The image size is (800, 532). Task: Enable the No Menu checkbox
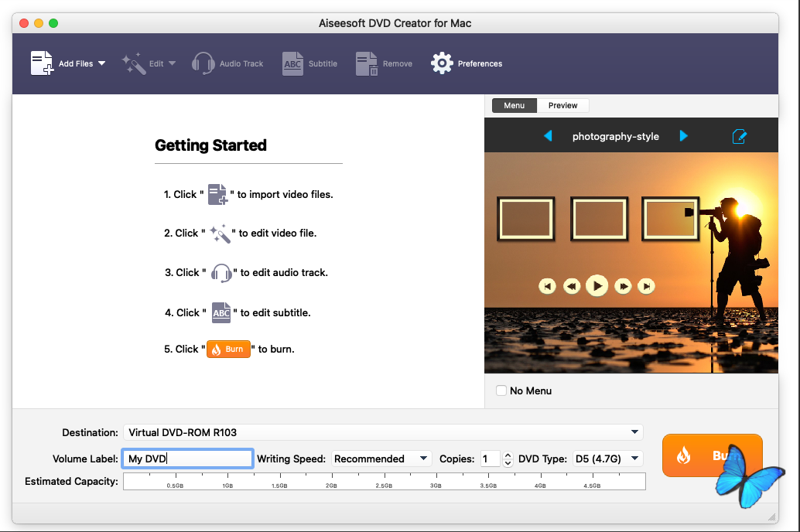[x=501, y=390]
